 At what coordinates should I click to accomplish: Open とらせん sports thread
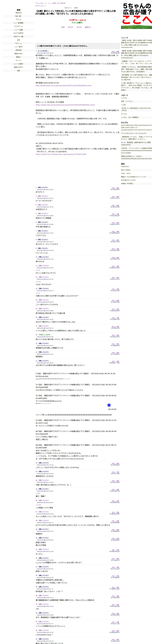[124, 98]
